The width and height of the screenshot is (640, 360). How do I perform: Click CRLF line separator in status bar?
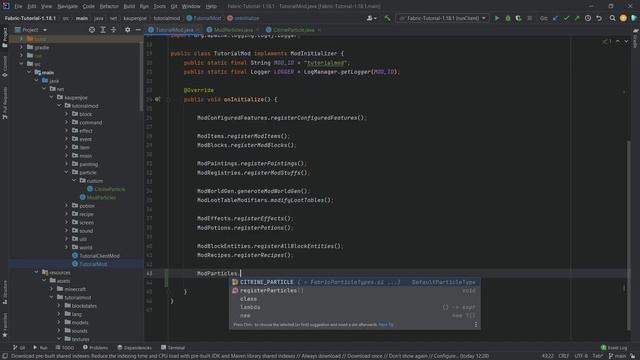pos(564,356)
